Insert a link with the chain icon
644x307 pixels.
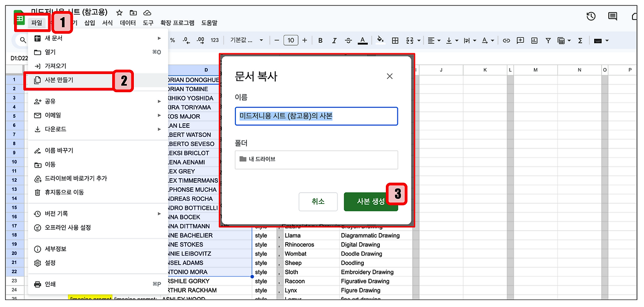(x=506, y=40)
